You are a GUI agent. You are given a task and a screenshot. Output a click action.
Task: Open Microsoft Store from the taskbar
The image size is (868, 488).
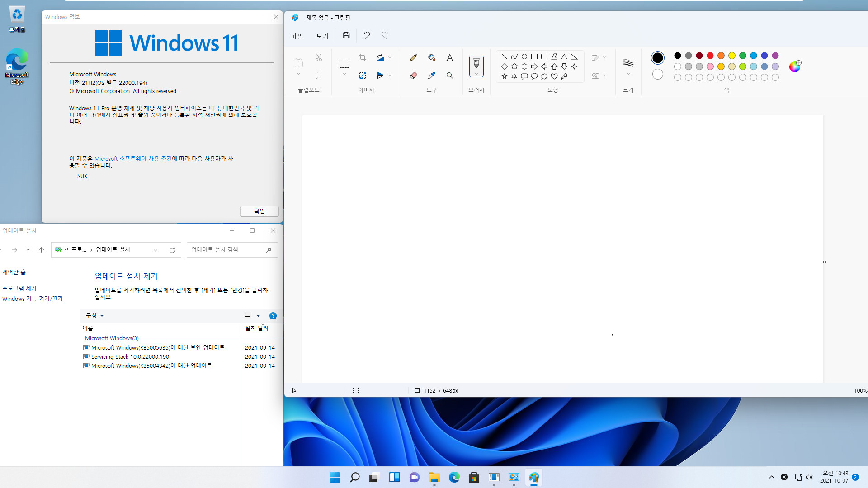point(474,477)
